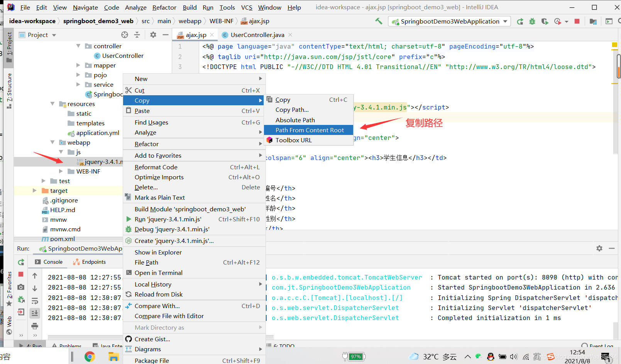Click red Stop icon in Run tool window
This screenshot has height=364, width=621.
pyautogui.click(x=21, y=274)
